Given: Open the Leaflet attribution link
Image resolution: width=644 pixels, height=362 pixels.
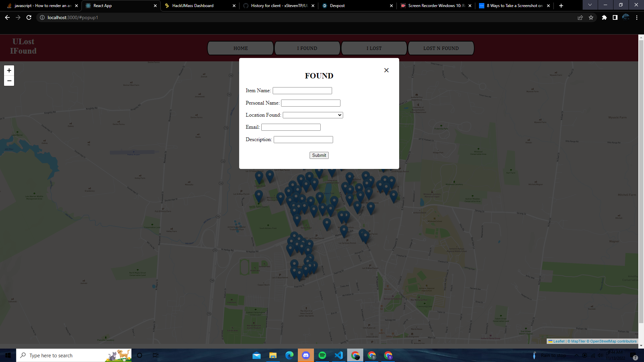Looking at the screenshot, I should [x=558, y=341].
